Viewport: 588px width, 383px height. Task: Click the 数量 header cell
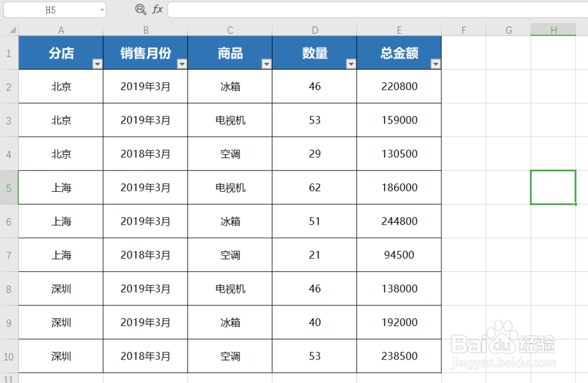pos(315,53)
